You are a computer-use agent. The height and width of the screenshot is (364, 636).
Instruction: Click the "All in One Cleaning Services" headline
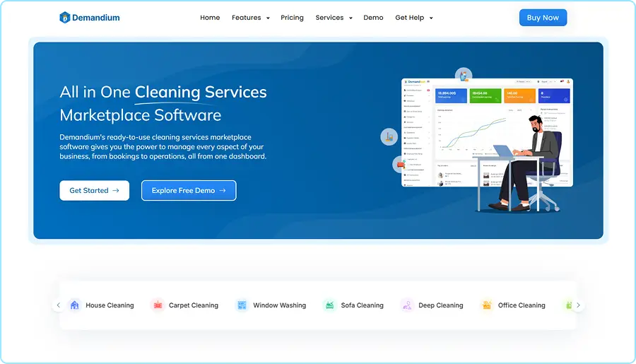coord(163,92)
